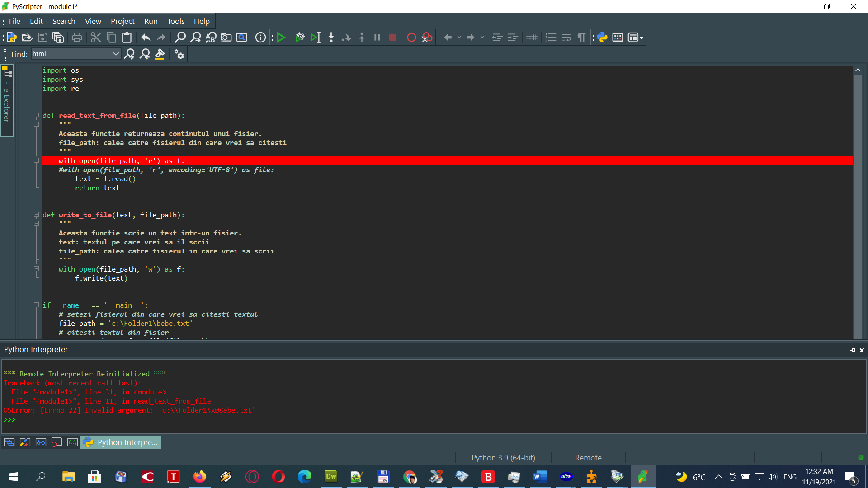This screenshot has width=868, height=488.
Task: Cut the selected text with scissors icon
Action: point(96,38)
